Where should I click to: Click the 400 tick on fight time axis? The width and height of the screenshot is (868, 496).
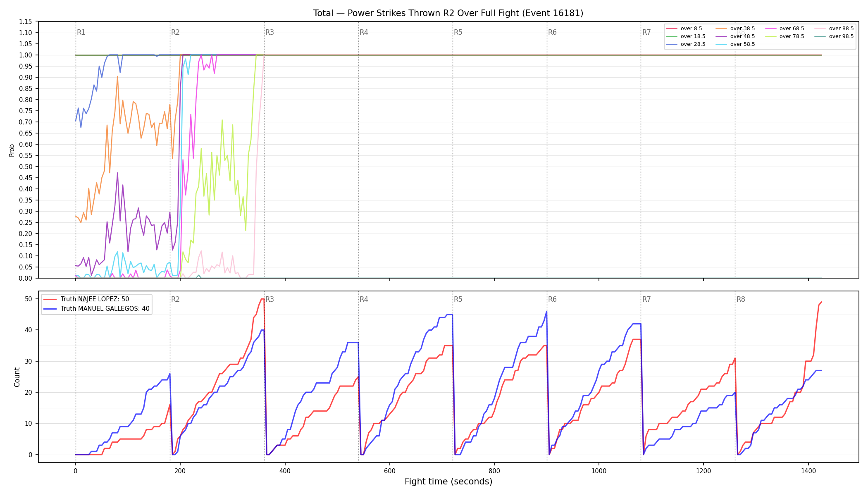tap(285, 471)
